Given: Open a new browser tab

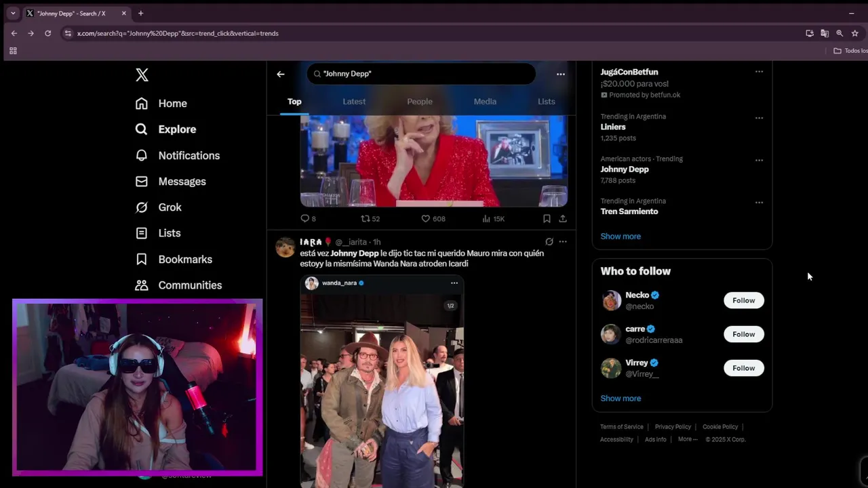Looking at the screenshot, I should [140, 13].
